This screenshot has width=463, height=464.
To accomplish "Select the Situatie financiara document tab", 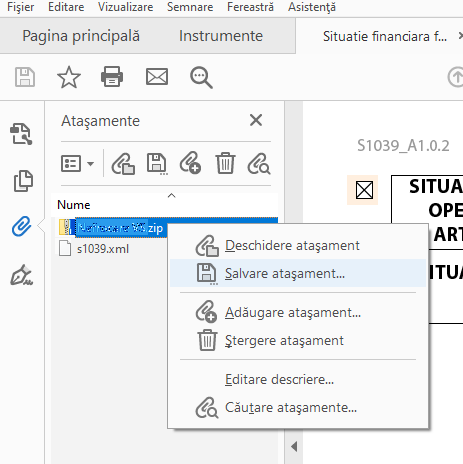I will click(385, 36).
